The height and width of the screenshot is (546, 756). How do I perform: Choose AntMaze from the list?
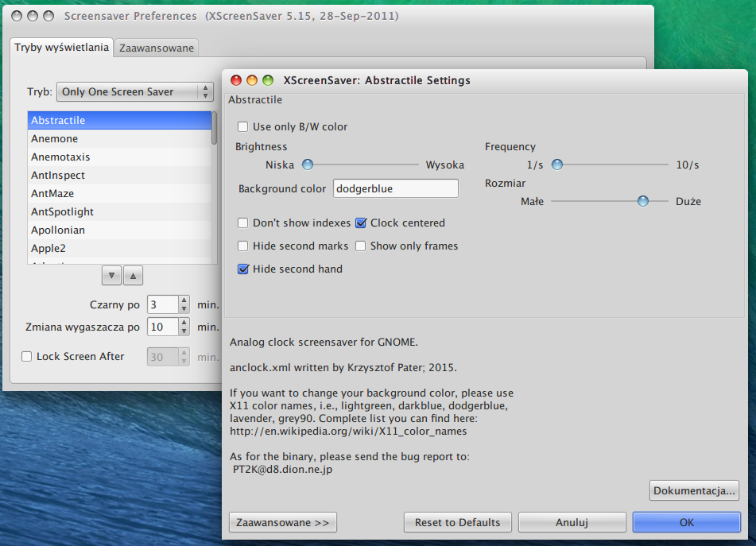[119, 194]
